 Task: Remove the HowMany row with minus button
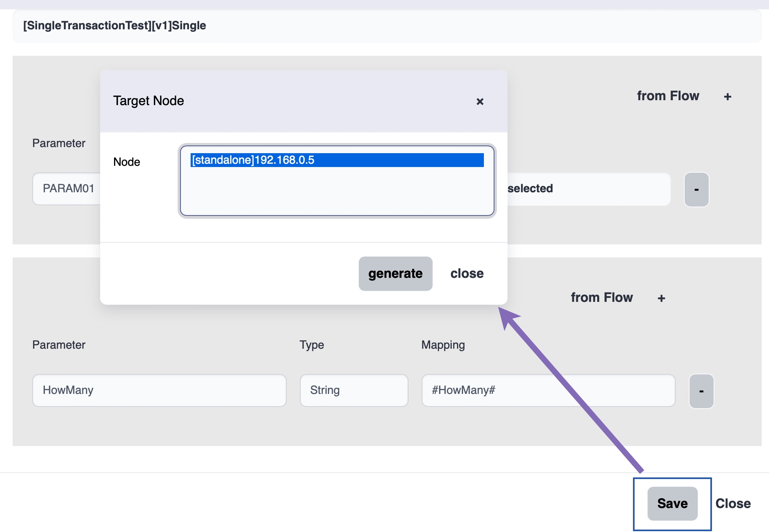[x=701, y=391]
